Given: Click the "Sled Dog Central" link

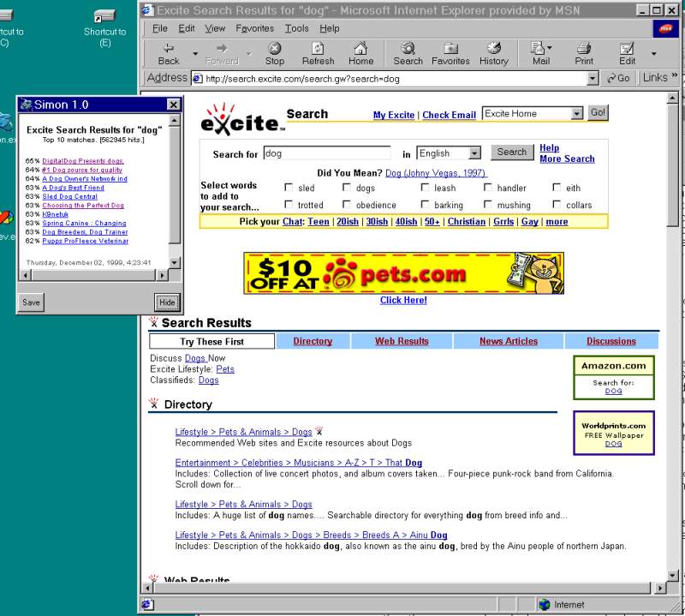Looking at the screenshot, I should pos(69,196).
